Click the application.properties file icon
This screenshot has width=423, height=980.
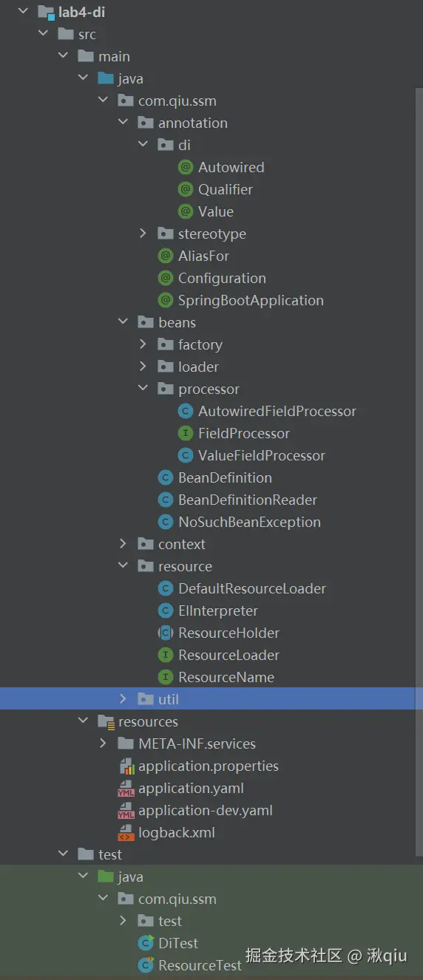coord(126,766)
